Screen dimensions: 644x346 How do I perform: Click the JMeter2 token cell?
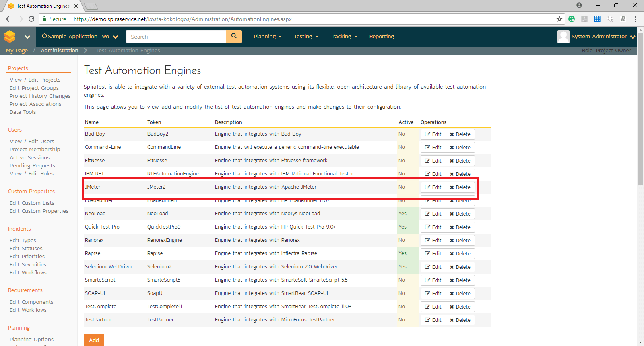pos(157,187)
